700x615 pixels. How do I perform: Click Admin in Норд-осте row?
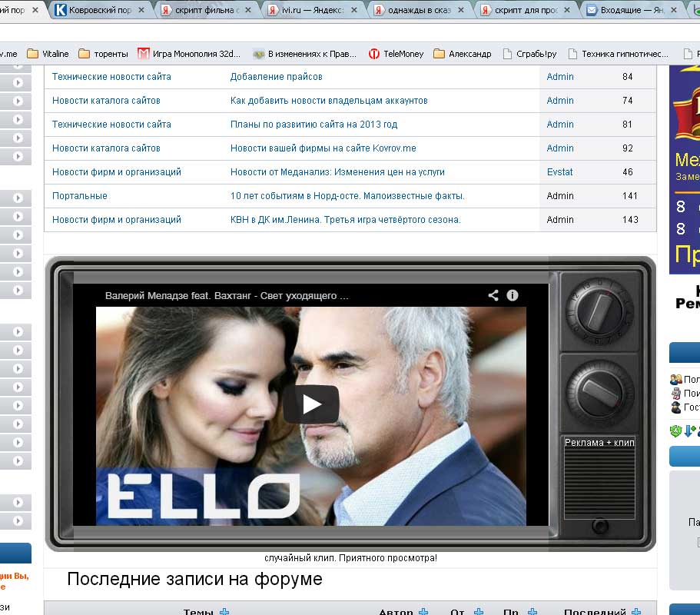(560, 195)
